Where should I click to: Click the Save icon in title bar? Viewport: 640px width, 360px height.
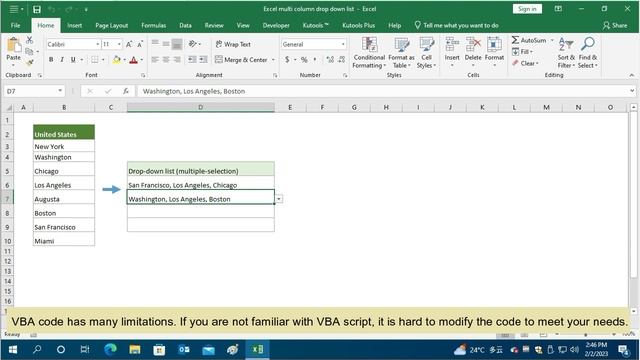(37, 9)
